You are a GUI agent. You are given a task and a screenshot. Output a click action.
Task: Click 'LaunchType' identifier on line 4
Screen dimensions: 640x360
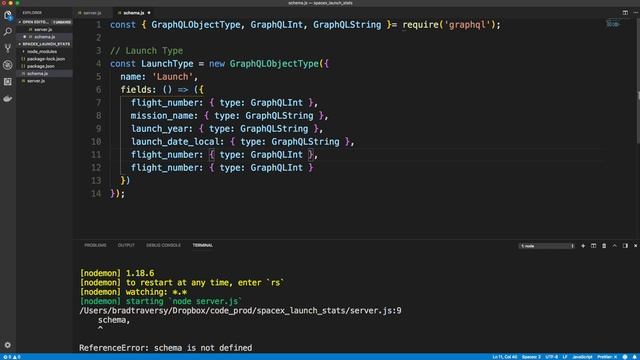167,64
